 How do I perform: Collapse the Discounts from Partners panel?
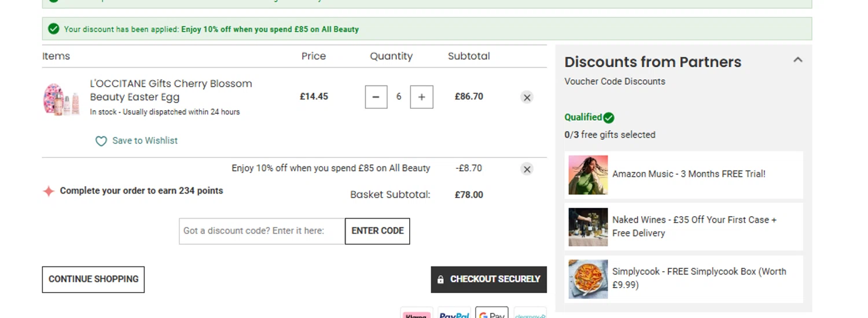[798, 60]
